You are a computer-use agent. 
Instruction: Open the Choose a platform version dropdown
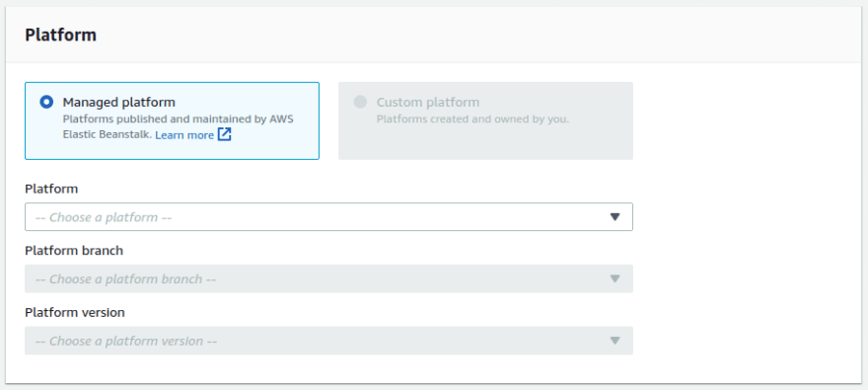[328, 341]
